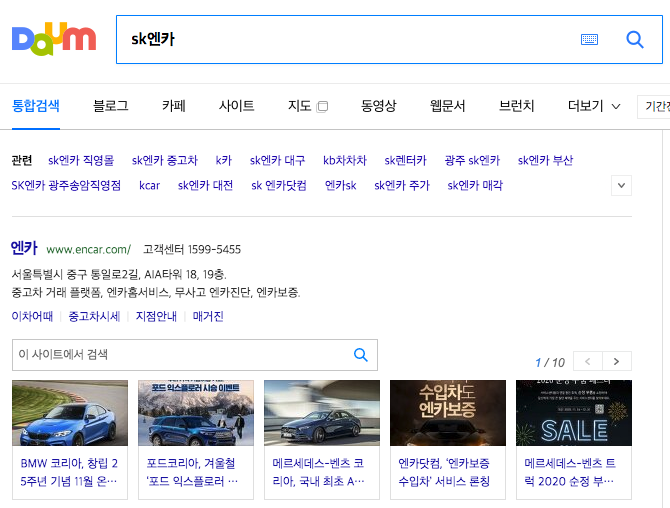Switch to the 블로그 tab
The height and width of the screenshot is (508, 670).
pyautogui.click(x=111, y=106)
